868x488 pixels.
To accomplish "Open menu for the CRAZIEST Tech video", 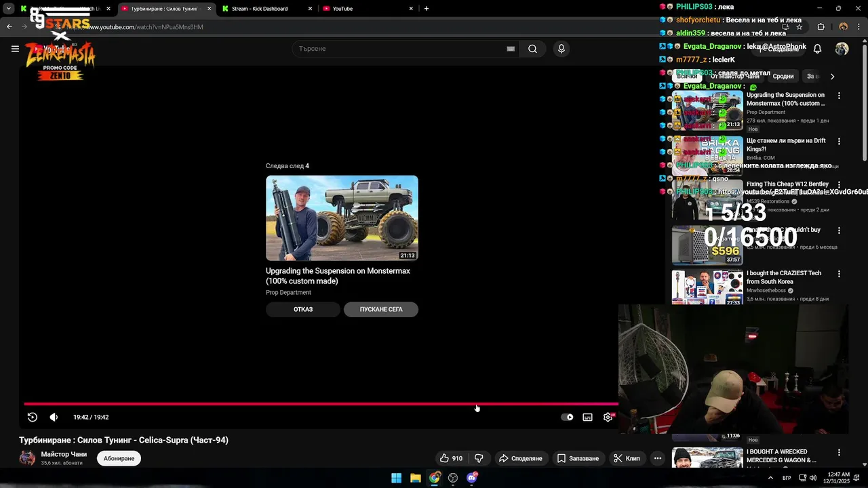I will tap(839, 274).
